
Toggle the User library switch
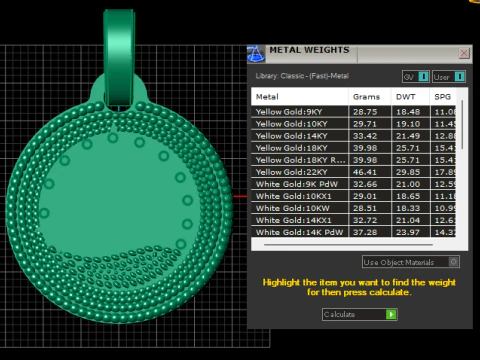pyautogui.click(x=449, y=77)
